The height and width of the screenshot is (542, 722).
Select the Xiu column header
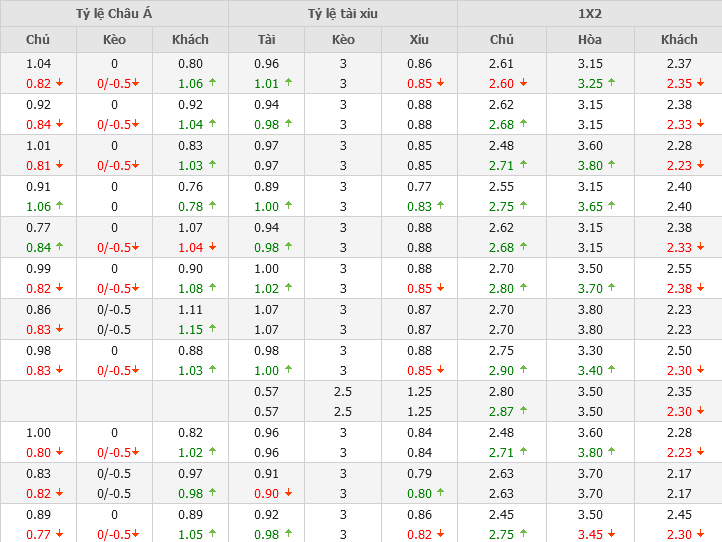[x=419, y=40]
